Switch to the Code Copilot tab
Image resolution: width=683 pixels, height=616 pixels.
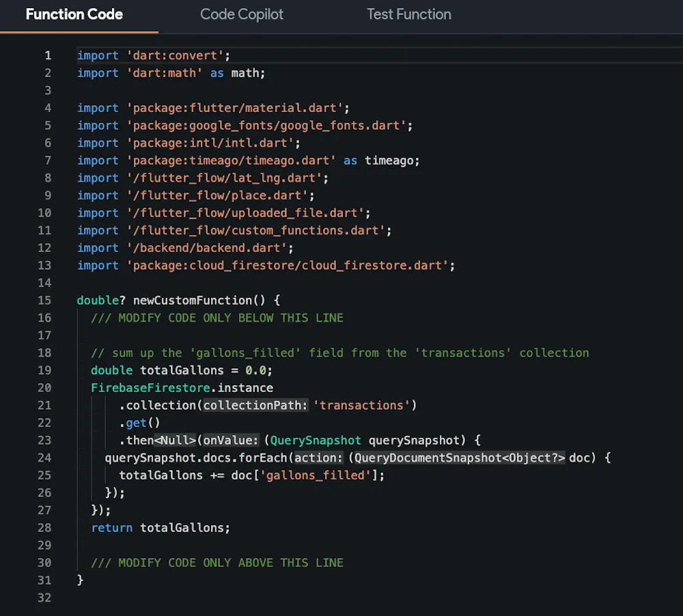click(242, 14)
